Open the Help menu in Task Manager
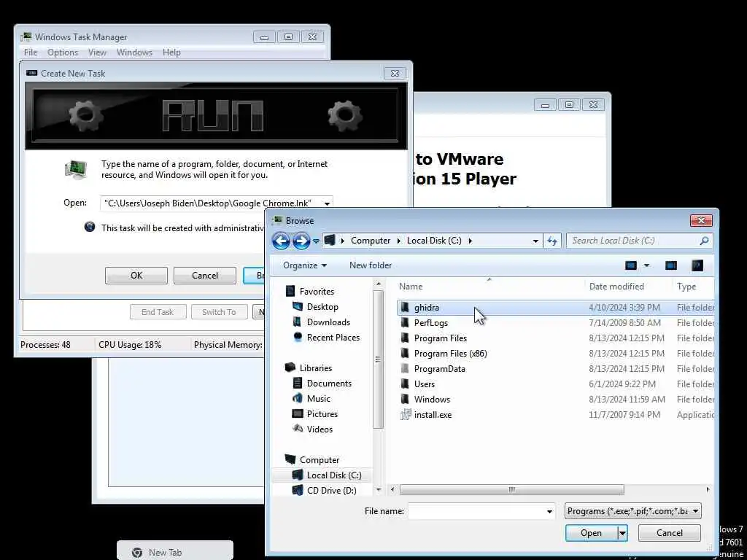The width and height of the screenshot is (747, 560). click(171, 52)
